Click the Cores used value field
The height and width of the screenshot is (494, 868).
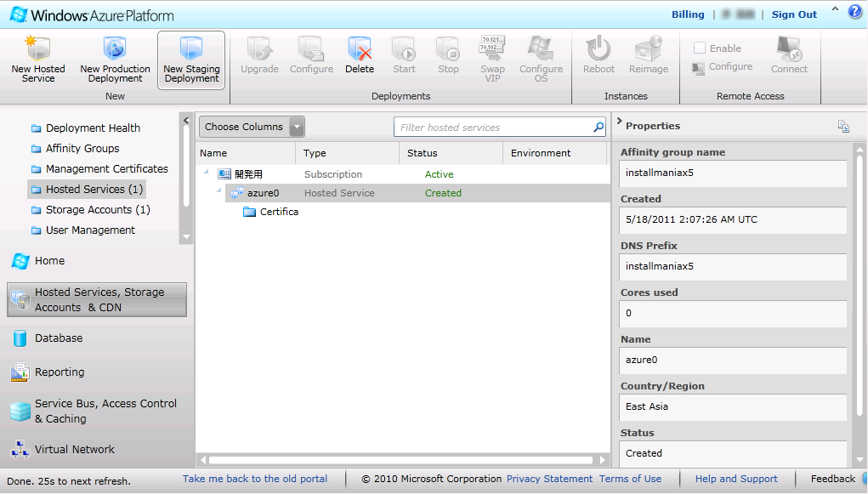point(733,314)
